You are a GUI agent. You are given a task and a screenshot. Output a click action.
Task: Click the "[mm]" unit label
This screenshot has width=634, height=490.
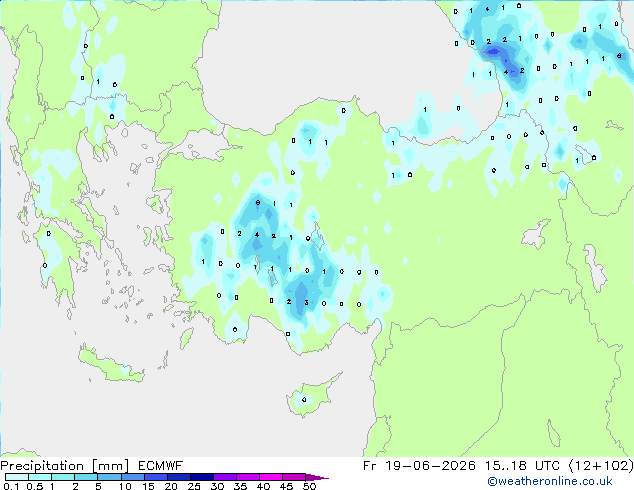click(110, 466)
